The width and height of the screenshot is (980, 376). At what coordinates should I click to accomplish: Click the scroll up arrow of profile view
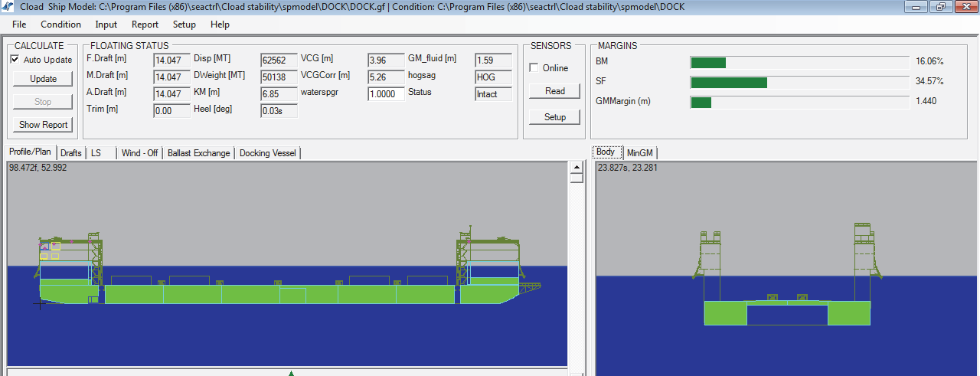[x=577, y=168]
